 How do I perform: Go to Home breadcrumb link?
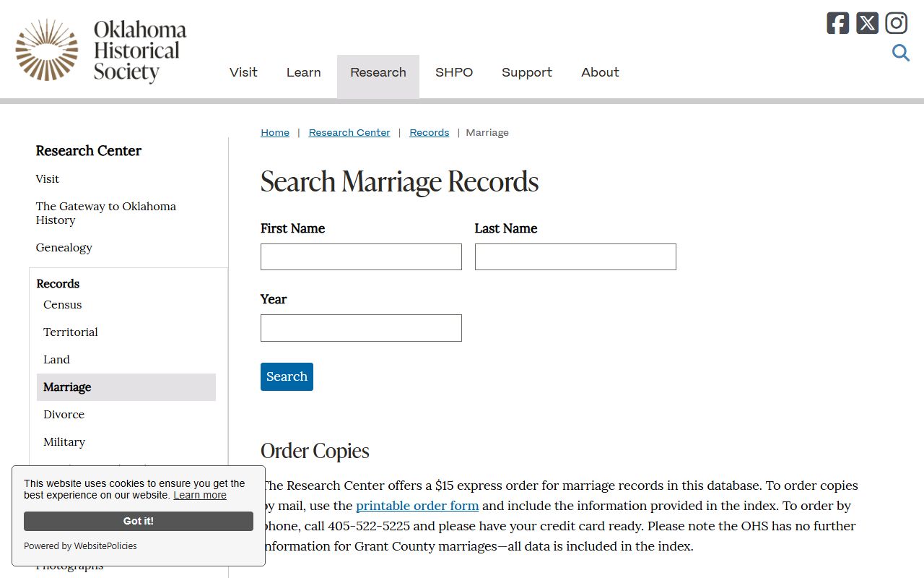point(275,132)
